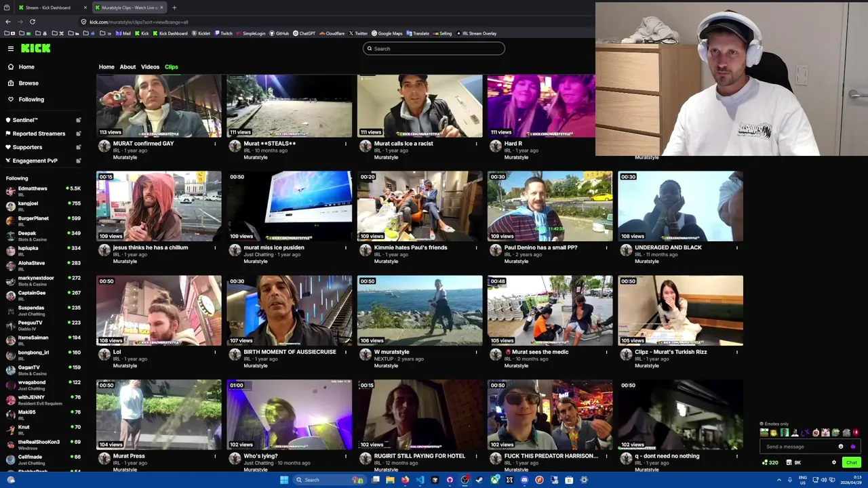The image size is (868, 488).
Task: Open Sentinel sidebar entry
Action: coord(25,120)
